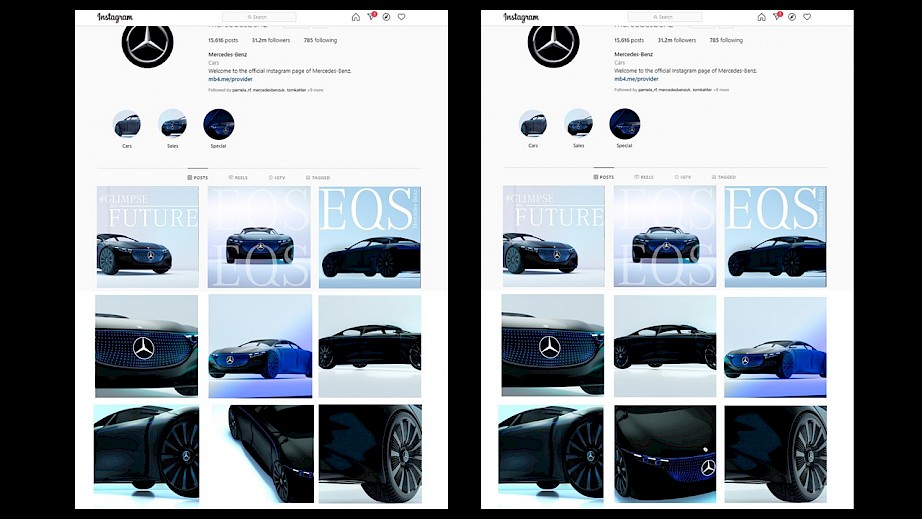This screenshot has width=922, height=519.
Task: Click the Search field in the right page
Action: 665,17
